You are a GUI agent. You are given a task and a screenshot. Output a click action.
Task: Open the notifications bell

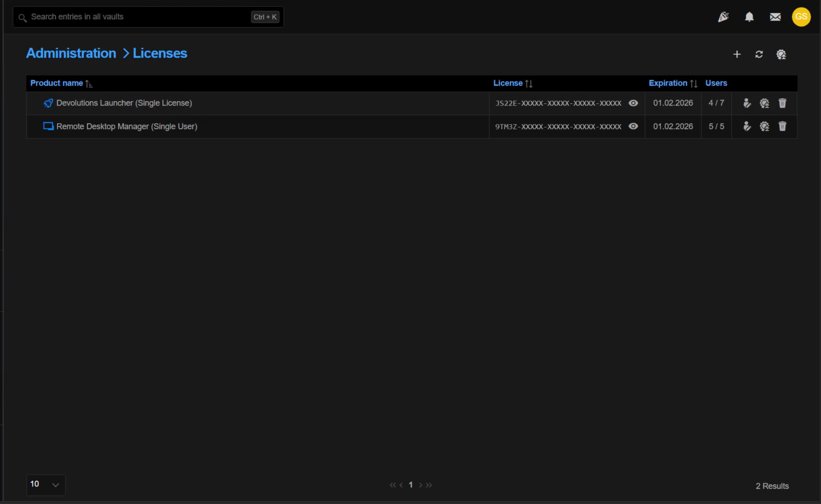pyautogui.click(x=749, y=17)
